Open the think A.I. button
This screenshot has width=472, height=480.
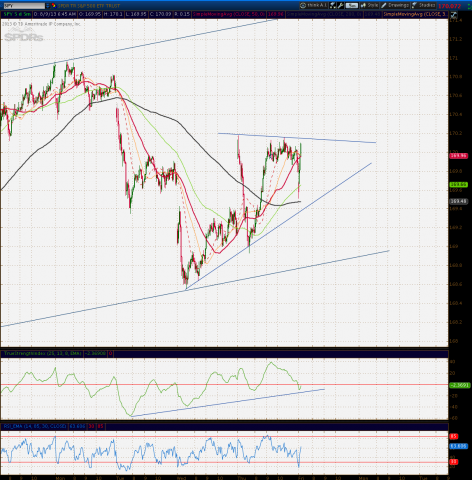pos(313,5)
